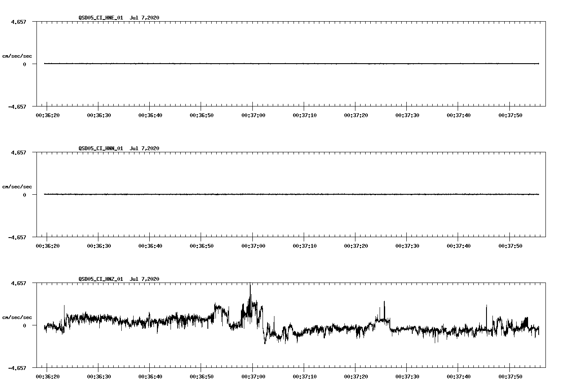Click the cm/sec/sec unit label of HNE plot

point(17,56)
